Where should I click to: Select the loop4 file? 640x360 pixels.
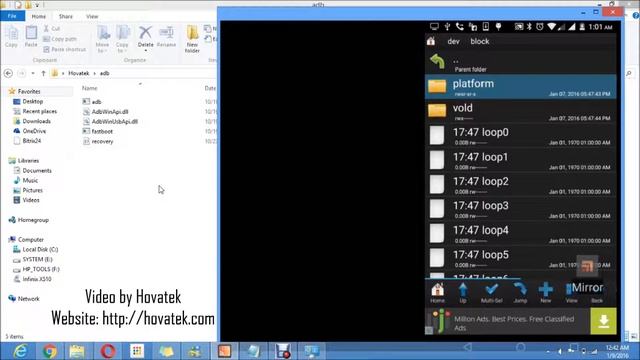(x=520, y=233)
